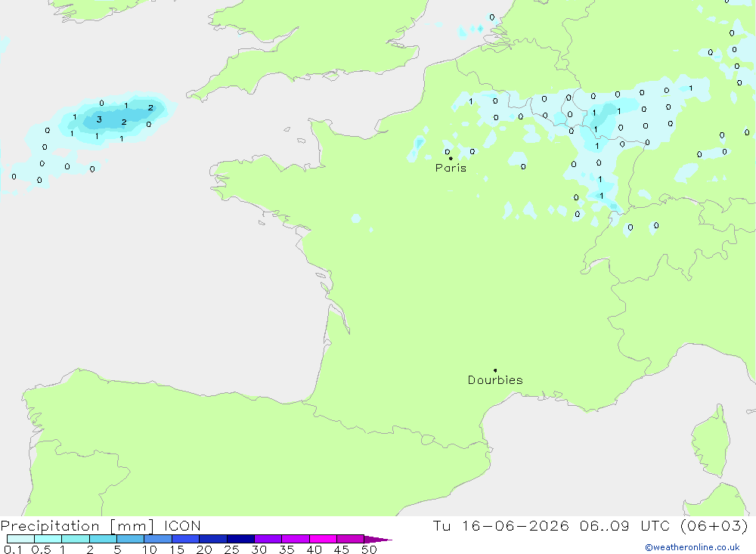Click the 3 mm precipitation value offshore
This screenshot has height=554, width=756.
coord(99,119)
